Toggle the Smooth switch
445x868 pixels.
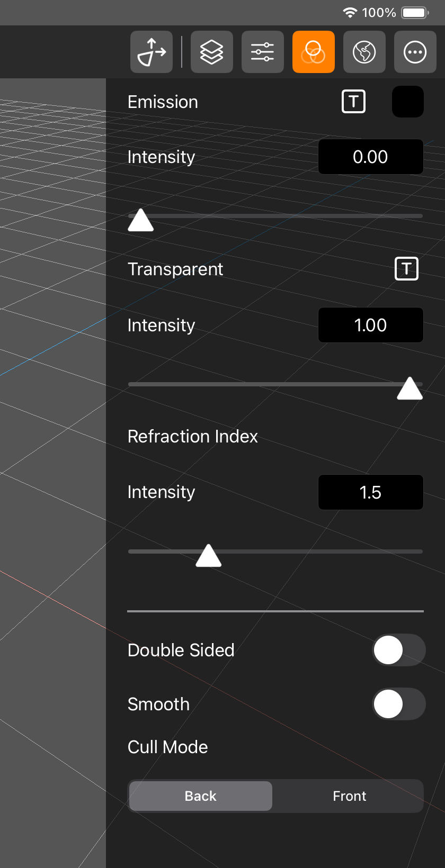pyautogui.click(x=399, y=704)
